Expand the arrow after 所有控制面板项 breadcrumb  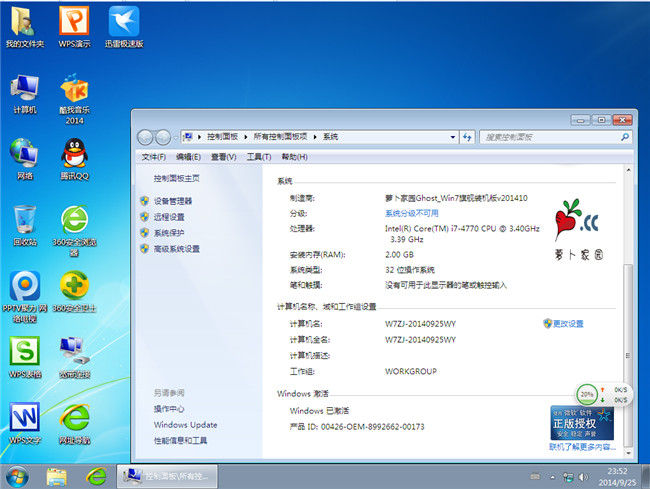click(315, 137)
